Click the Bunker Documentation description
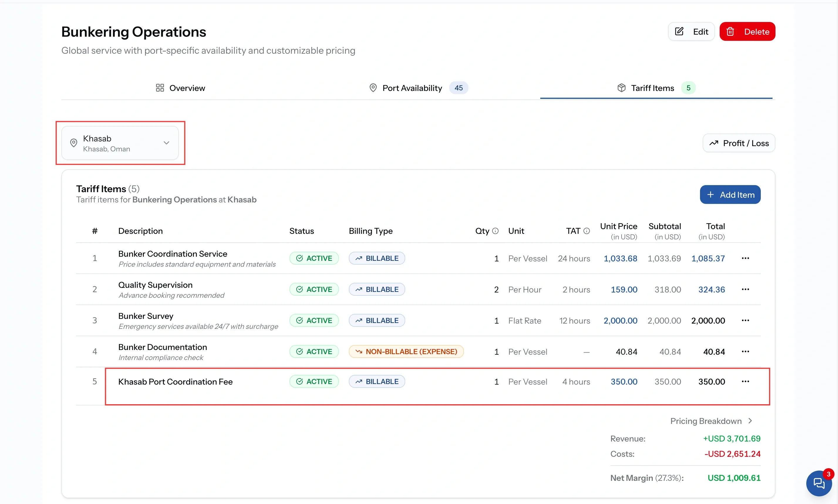Image resolution: width=838 pixels, height=504 pixels. pyautogui.click(x=162, y=347)
